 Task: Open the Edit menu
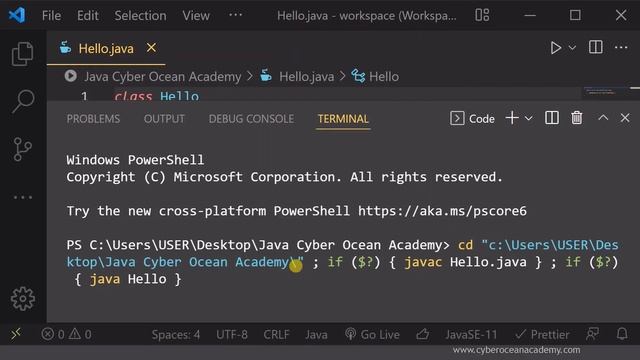(x=87, y=16)
